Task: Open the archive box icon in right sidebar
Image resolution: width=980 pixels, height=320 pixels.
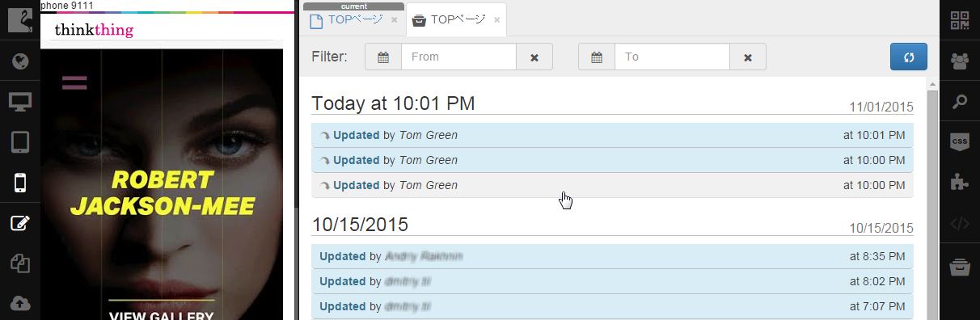Action: pyautogui.click(x=960, y=267)
